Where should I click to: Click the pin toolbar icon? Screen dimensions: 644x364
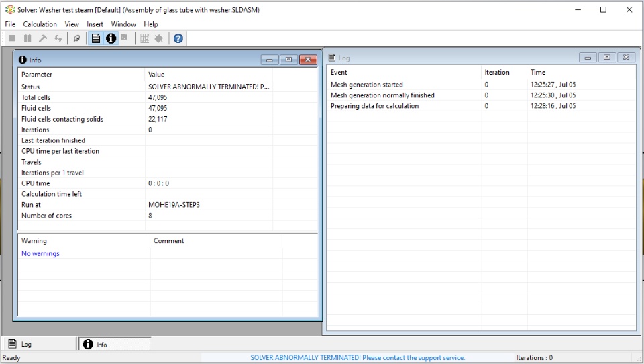(158, 38)
